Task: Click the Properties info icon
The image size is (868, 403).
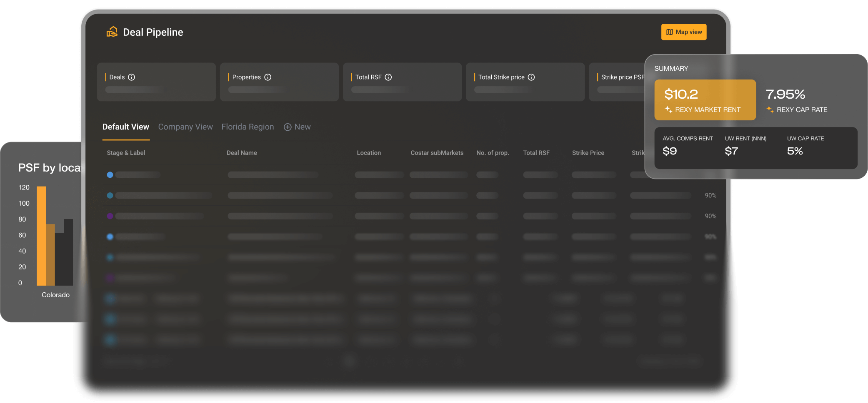Action: coord(268,77)
